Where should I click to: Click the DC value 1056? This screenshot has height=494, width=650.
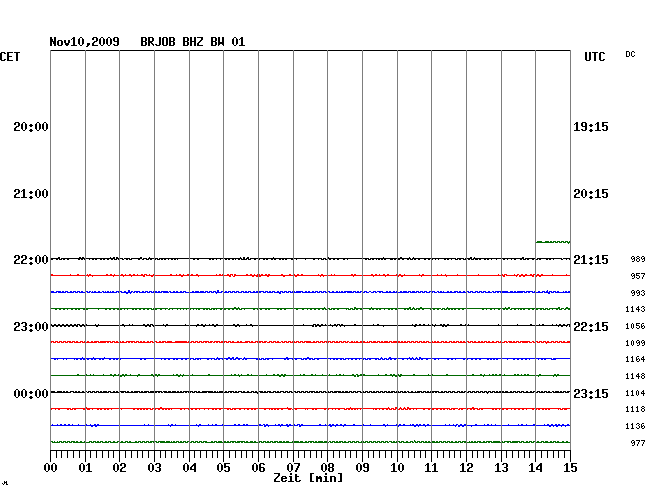tap(635, 326)
